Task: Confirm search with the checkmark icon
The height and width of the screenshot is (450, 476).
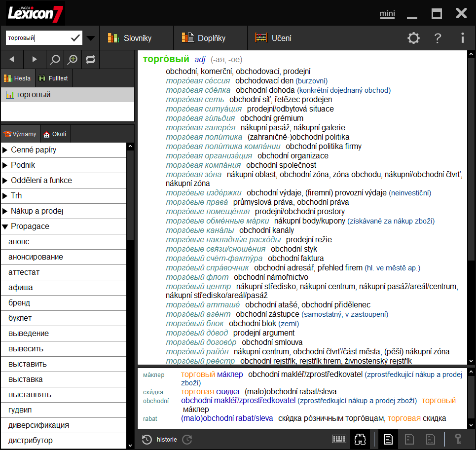Action: (75, 38)
